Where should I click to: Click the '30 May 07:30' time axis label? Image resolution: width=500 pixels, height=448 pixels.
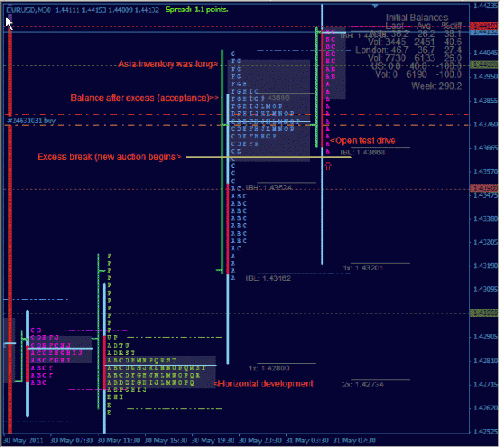click(71, 441)
